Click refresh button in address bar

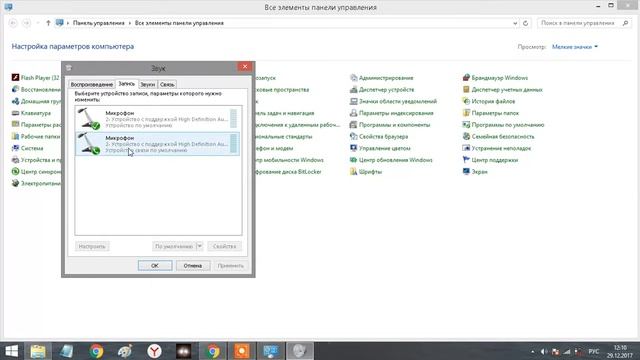tap(526, 23)
